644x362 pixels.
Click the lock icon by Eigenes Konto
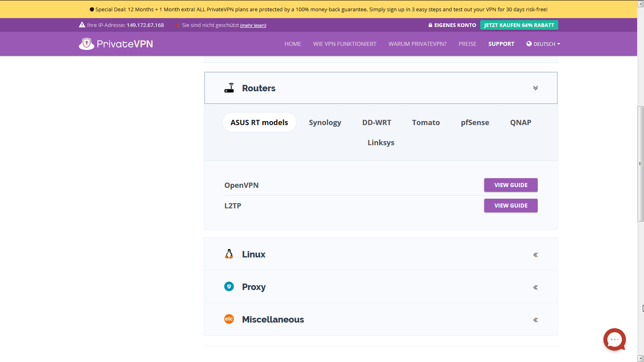[x=430, y=25]
